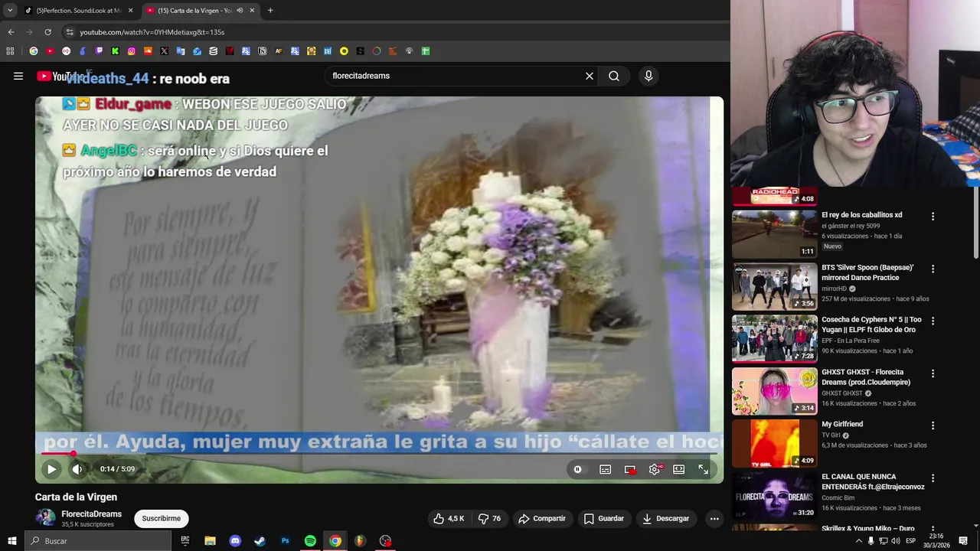Click the Compartir button

point(542,518)
